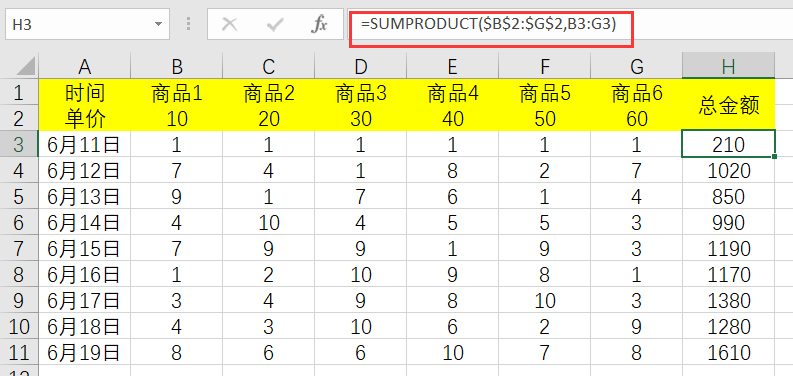The height and width of the screenshot is (376, 793).
Task: Select row 6 header
Action: (x=19, y=222)
